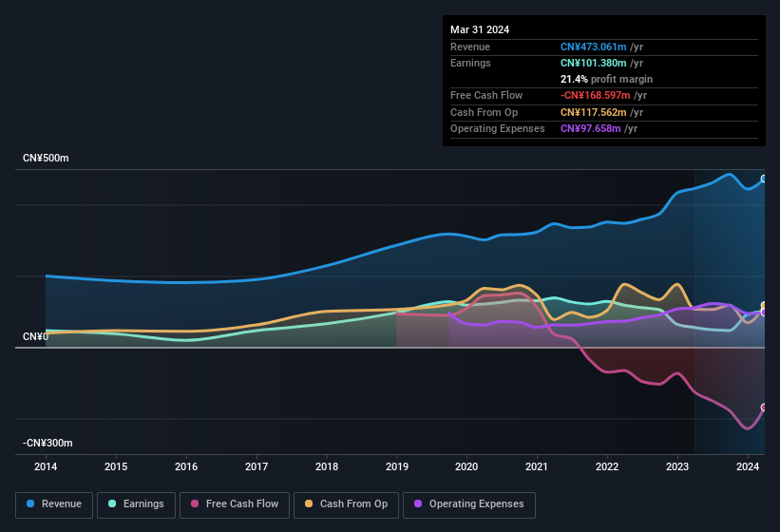Screen dimensions: 780x532
Task: Toggle Cash From Op series
Action: 345,504
